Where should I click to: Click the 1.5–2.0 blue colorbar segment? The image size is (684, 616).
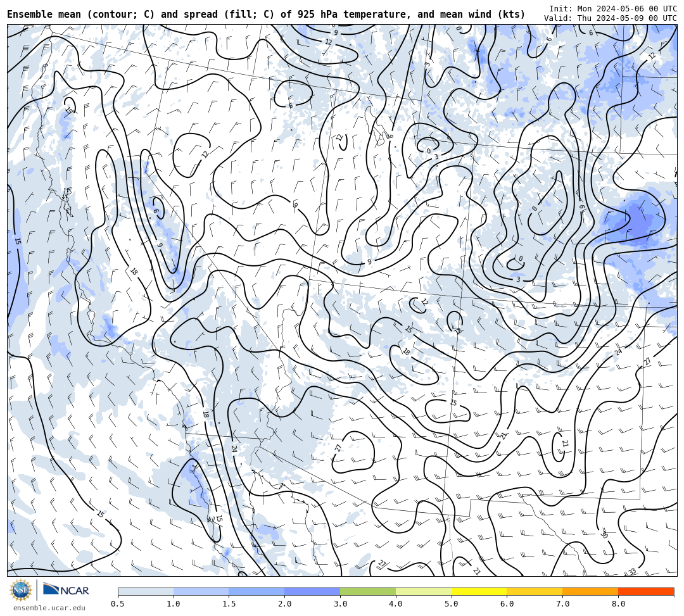pos(257,591)
